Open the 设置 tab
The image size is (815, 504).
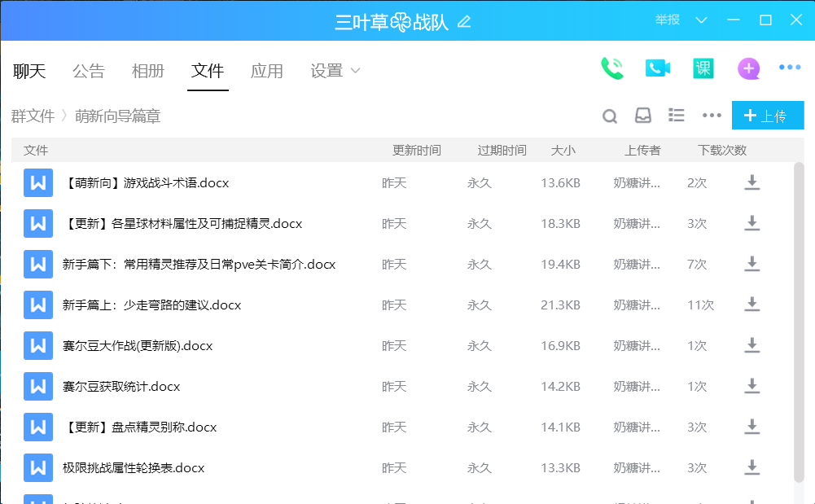tap(326, 71)
